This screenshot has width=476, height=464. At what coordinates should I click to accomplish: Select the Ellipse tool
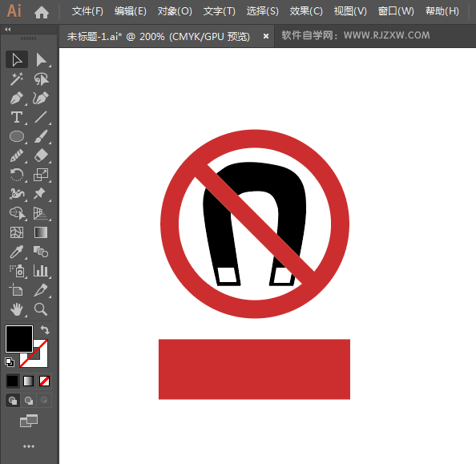tap(17, 136)
